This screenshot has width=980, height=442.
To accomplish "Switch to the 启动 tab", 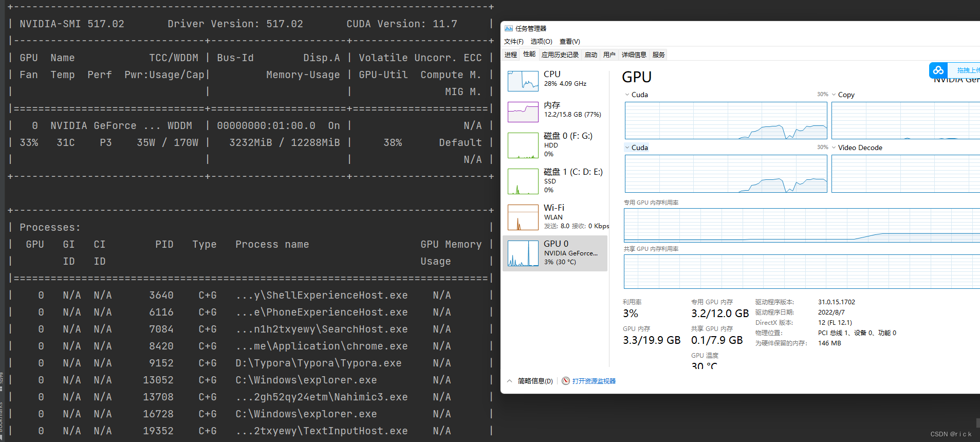I will [591, 55].
